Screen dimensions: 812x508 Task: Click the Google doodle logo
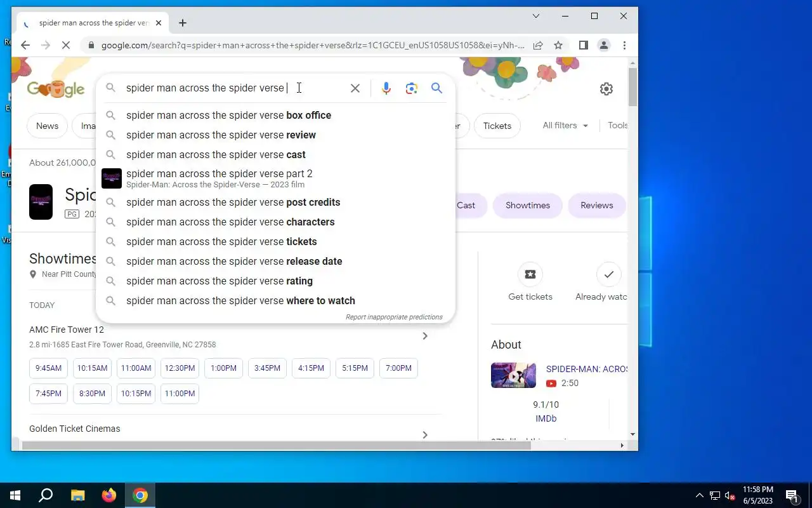(56, 89)
